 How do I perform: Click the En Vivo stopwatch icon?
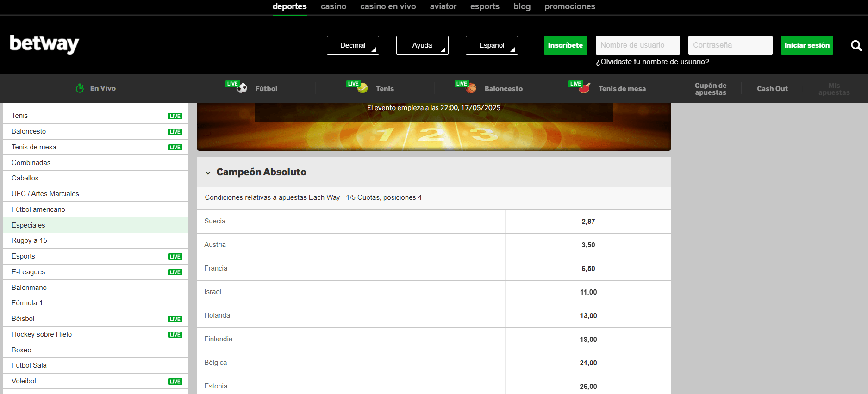point(80,88)
